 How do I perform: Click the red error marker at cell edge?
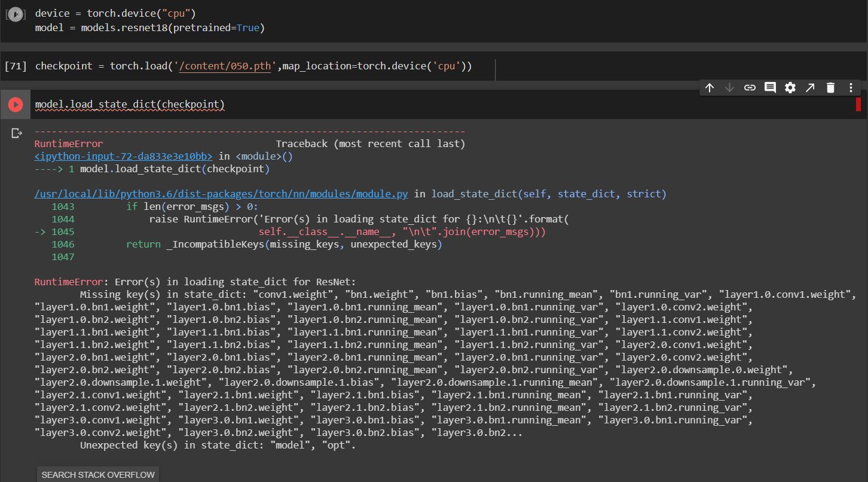[858, 105]
